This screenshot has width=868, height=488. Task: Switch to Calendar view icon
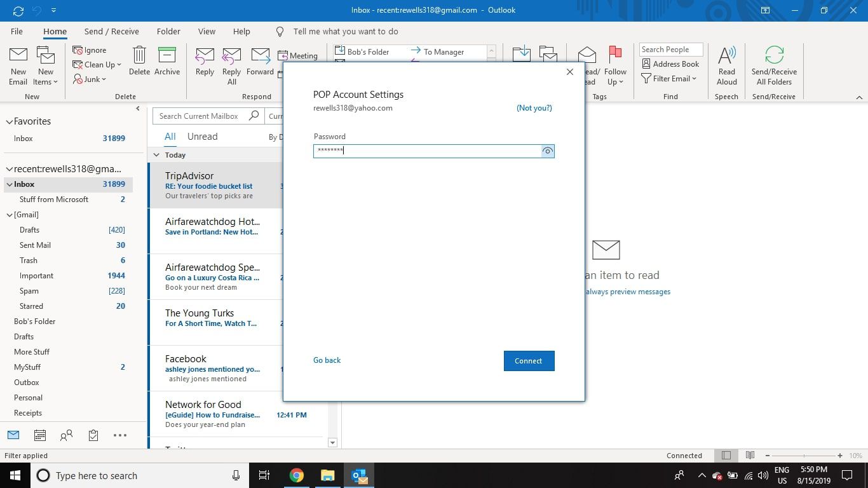[39, 435]
